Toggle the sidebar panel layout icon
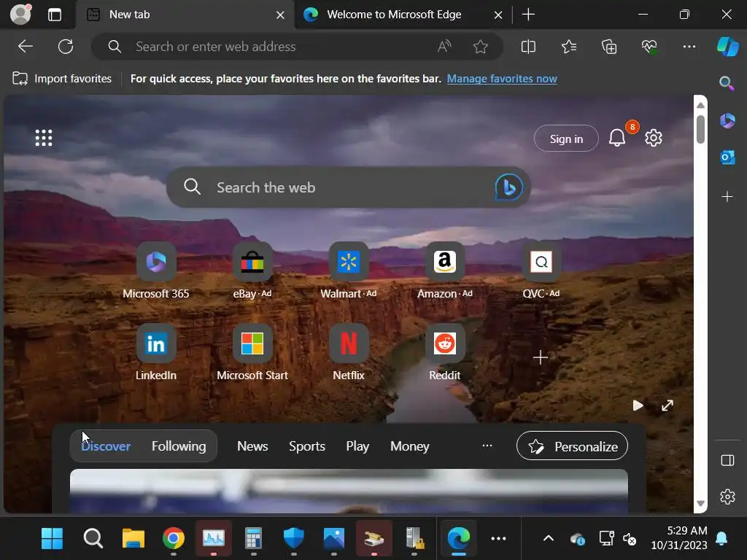The image size is (747, 560). [727, 461]
